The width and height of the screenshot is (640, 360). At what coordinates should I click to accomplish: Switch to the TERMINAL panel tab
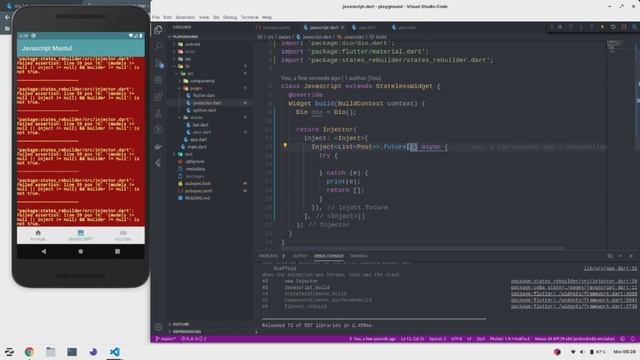(359, 256)
